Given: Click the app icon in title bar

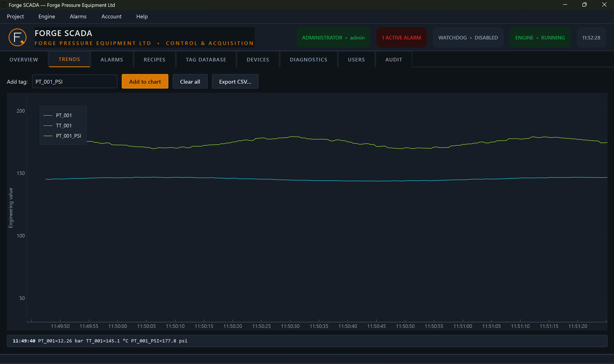Looking at the screenshot, I should [3, 5].
